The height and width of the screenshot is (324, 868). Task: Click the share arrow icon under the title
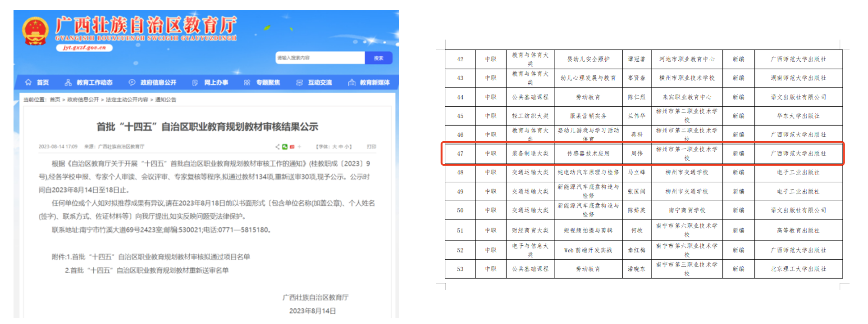click(277, 147)
